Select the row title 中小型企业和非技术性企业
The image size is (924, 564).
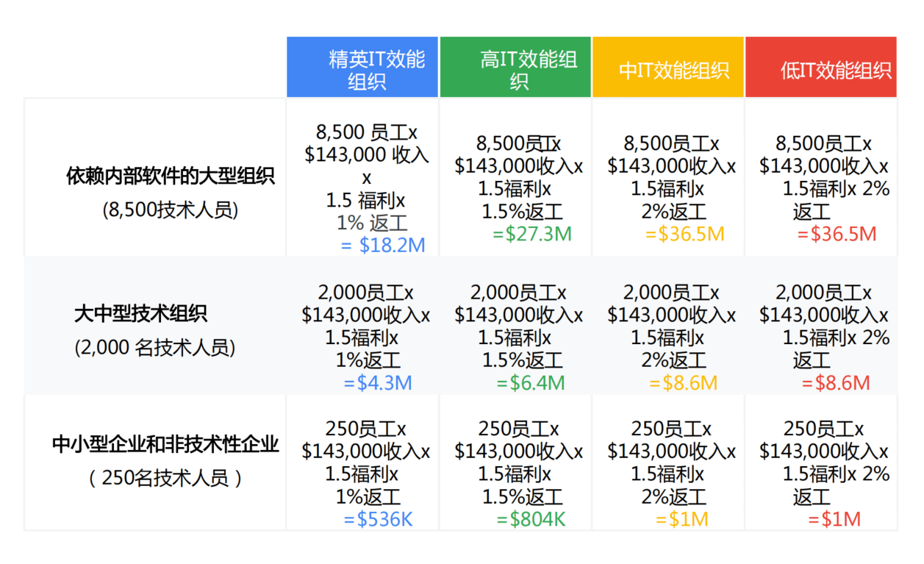165,445
